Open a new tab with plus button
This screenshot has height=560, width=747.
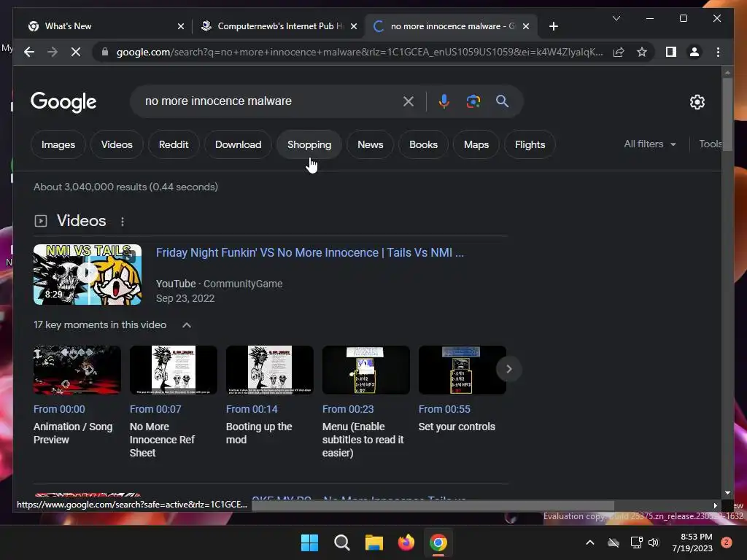pyautogui.click(x=553, y=26)
